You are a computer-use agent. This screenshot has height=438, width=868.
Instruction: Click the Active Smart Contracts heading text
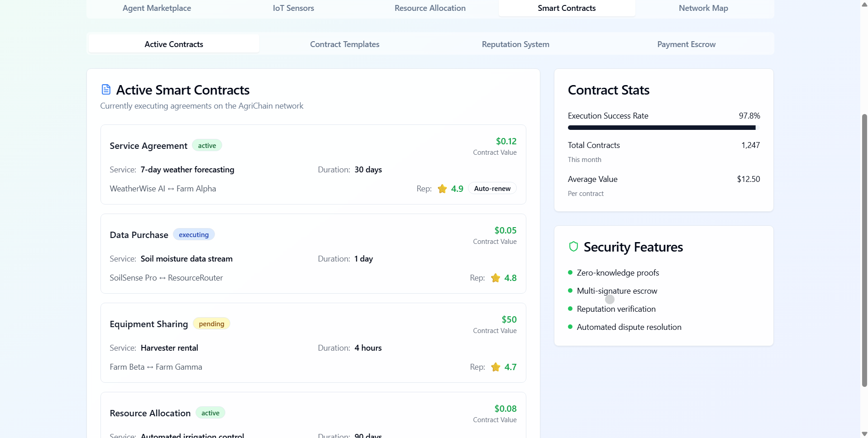click(183, 90)
